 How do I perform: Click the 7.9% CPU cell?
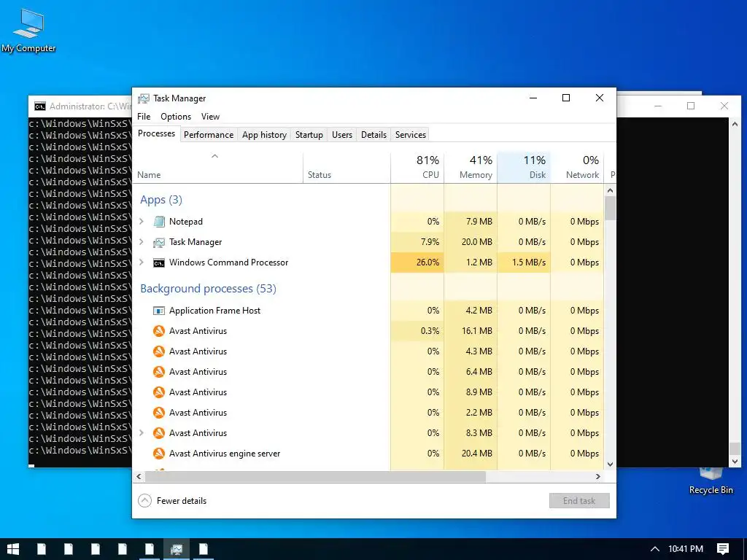(x=417, y=242)
